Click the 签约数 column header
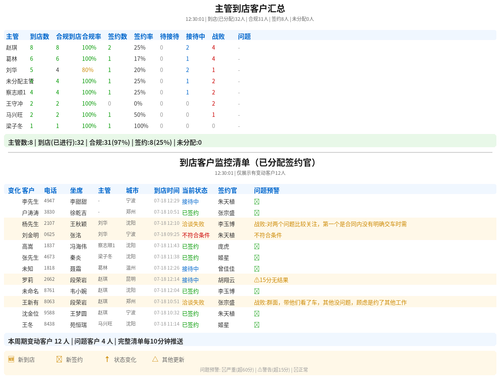 click(x=117, y=36)
